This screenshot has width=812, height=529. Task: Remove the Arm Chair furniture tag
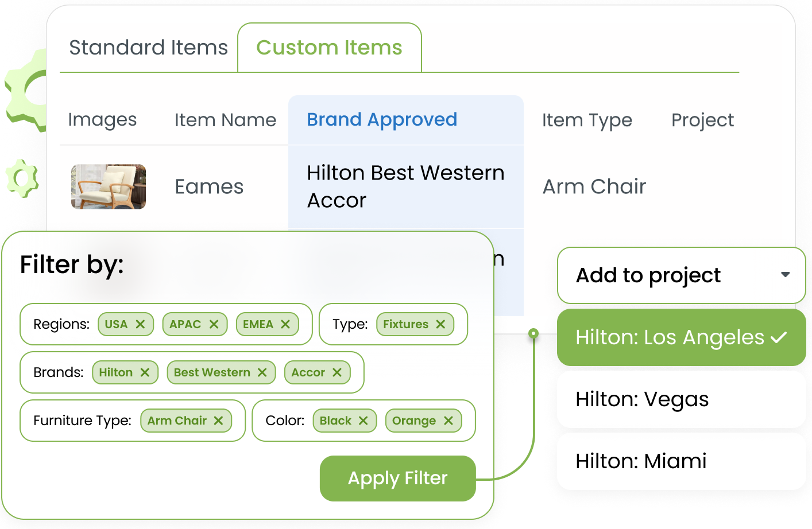point(218,421)
